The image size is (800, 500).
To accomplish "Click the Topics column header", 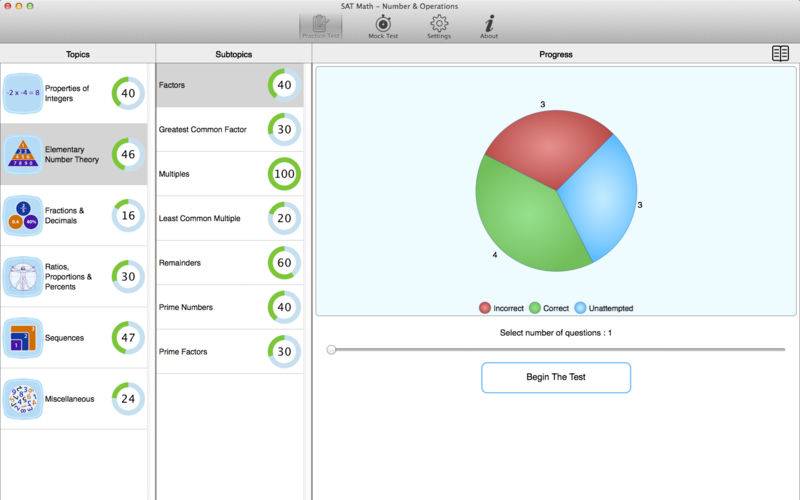I will click(78, 54).
